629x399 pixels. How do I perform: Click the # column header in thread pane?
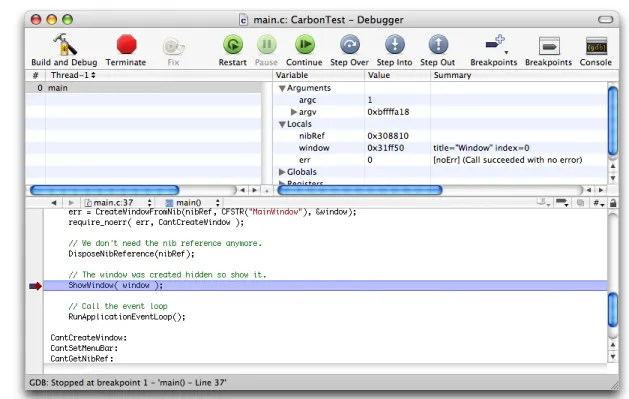(x=35, y=75)
